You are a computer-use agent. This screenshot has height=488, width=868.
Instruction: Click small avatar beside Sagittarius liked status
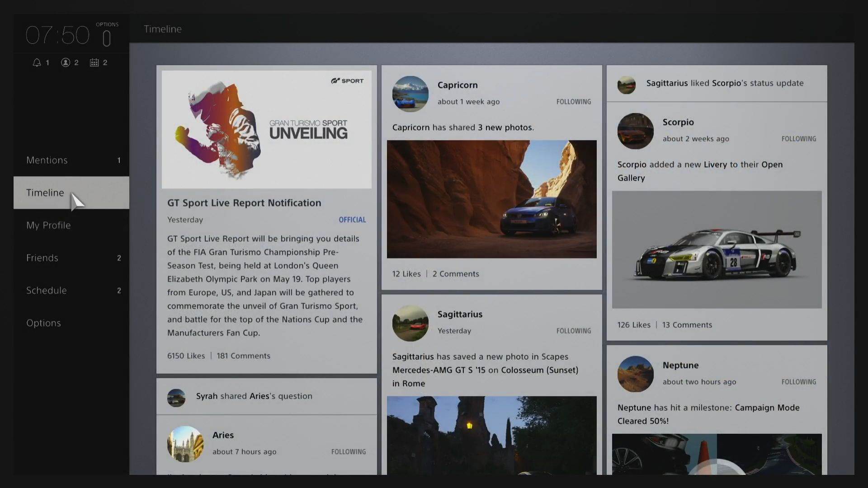(x=626, y=84)
